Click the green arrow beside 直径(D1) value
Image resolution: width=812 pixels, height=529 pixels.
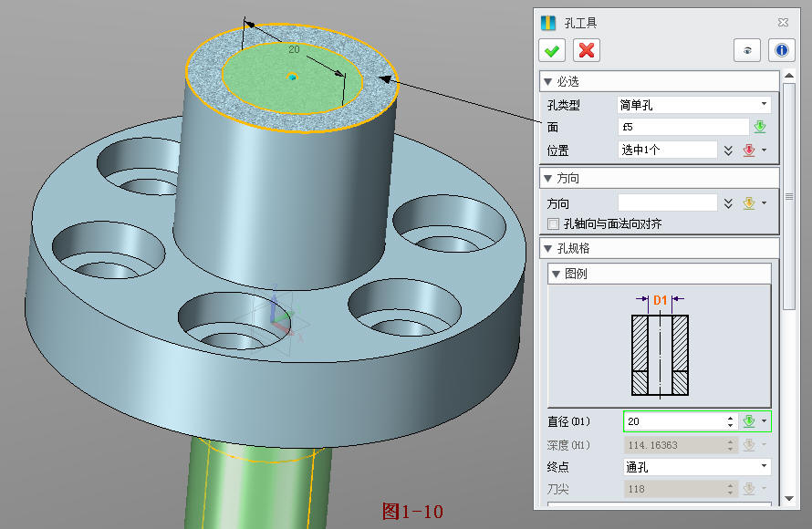point(749,421)
